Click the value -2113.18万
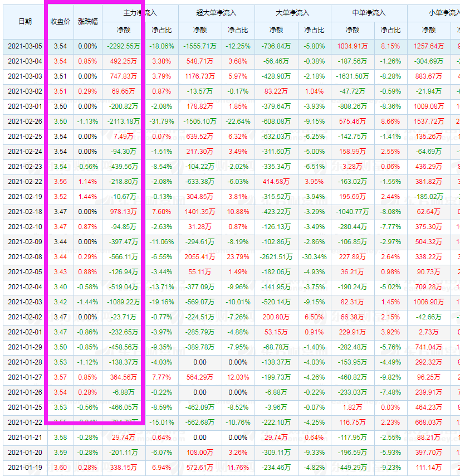Screen dimensions: 460x476 coord(124,122)
